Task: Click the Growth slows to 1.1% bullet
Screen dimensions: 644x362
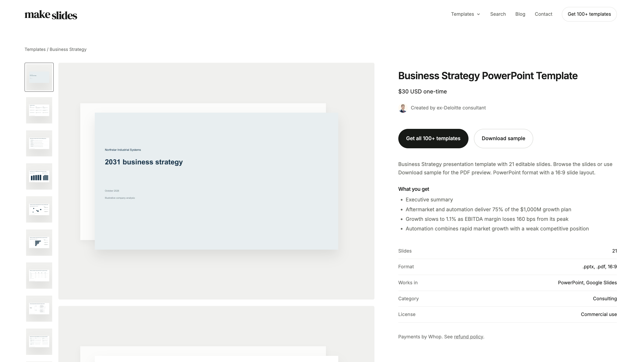Action: click(487, 219)
